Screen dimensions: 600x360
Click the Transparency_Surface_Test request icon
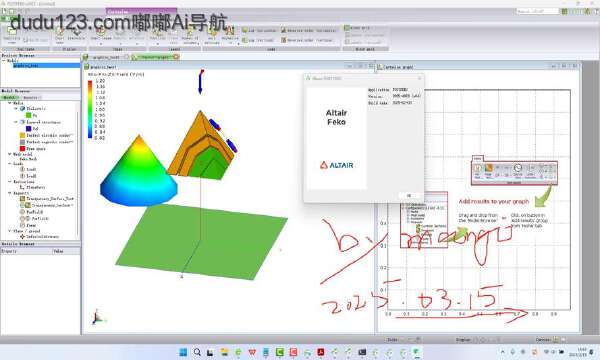pos(23,199)
